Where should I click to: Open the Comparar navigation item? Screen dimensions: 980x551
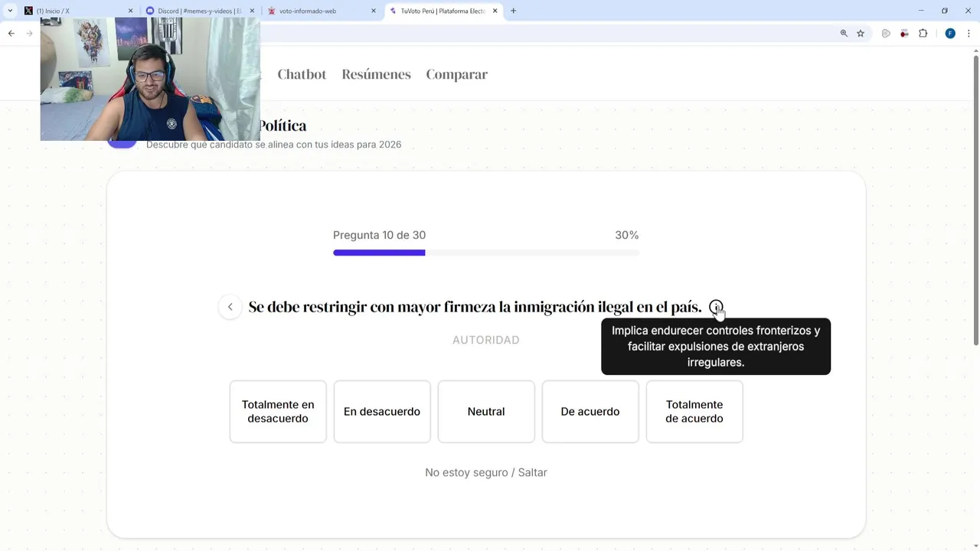click(457, 74)
